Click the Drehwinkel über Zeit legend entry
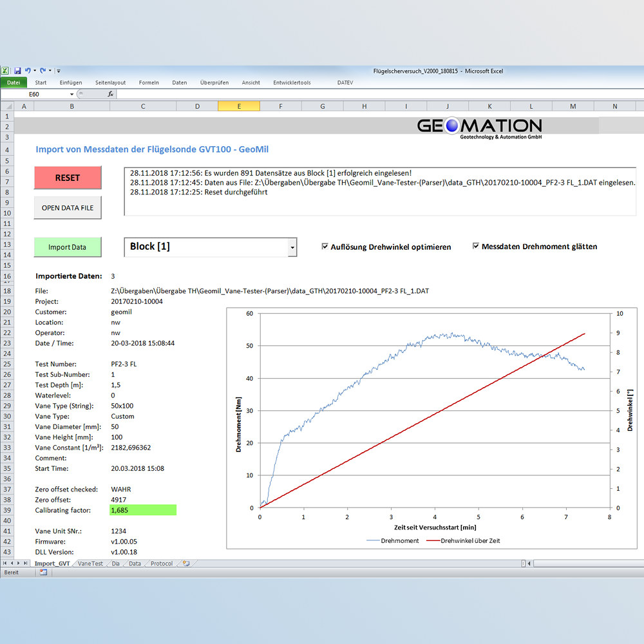 (x=463, y=541)
